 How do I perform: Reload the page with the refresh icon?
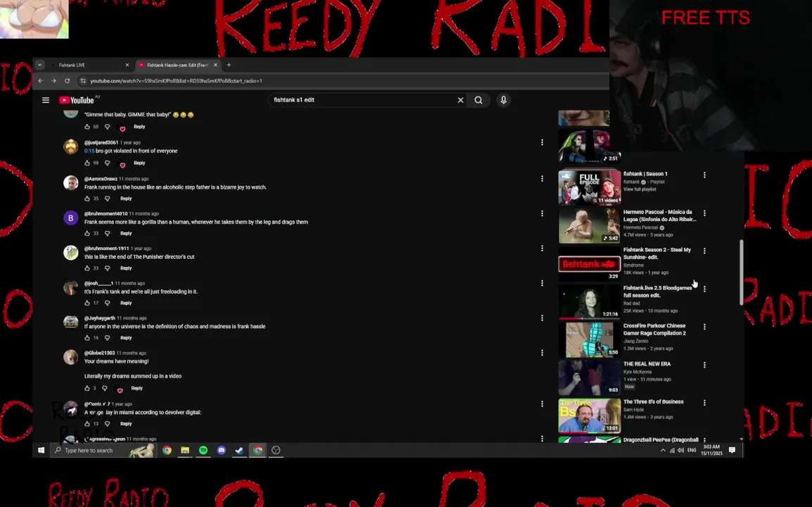pyautogui.click(x=68, y=81)
